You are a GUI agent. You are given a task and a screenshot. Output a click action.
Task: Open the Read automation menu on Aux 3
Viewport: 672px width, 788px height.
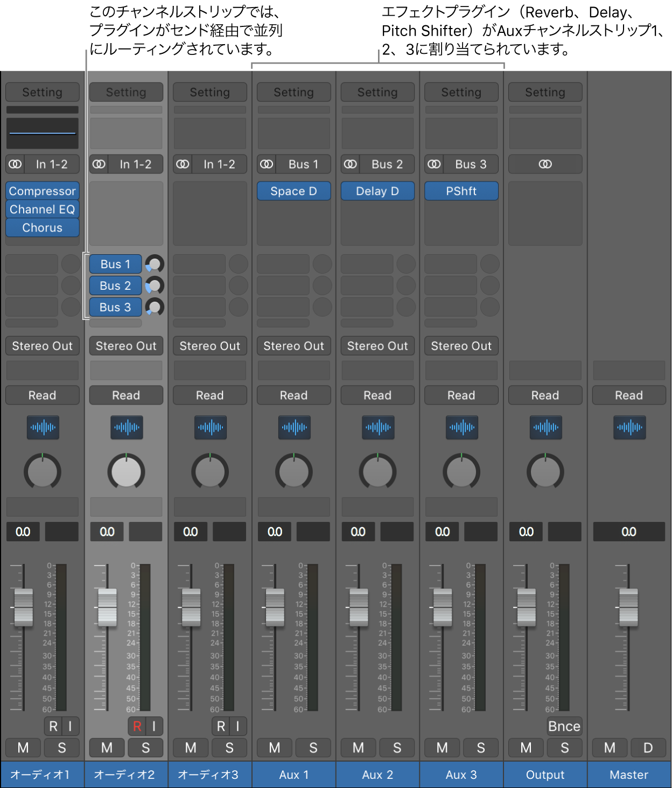[x=461, y=395]
